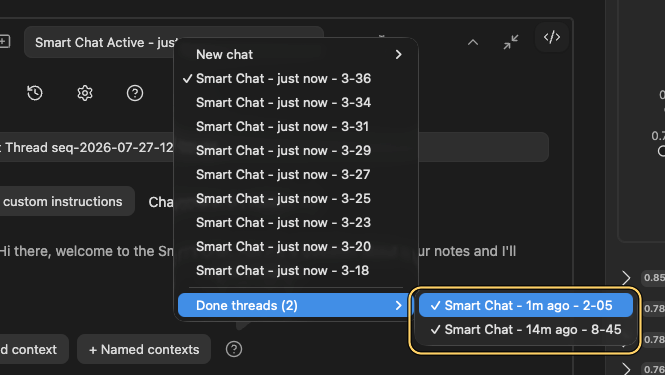Select Smart Chat - just now - 3-34
The width and height of the screenshot is (665, 375).
point(296,102)
